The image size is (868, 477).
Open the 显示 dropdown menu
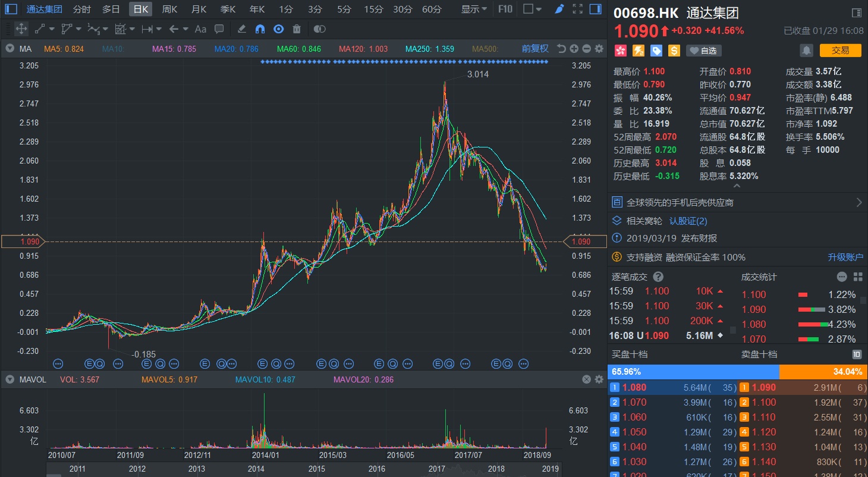click(x=474, y=9)
